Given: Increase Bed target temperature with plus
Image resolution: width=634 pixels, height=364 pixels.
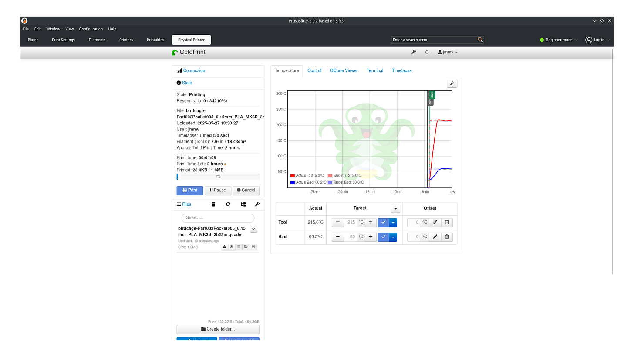Looking at the screenshot, I should [371, 237].
